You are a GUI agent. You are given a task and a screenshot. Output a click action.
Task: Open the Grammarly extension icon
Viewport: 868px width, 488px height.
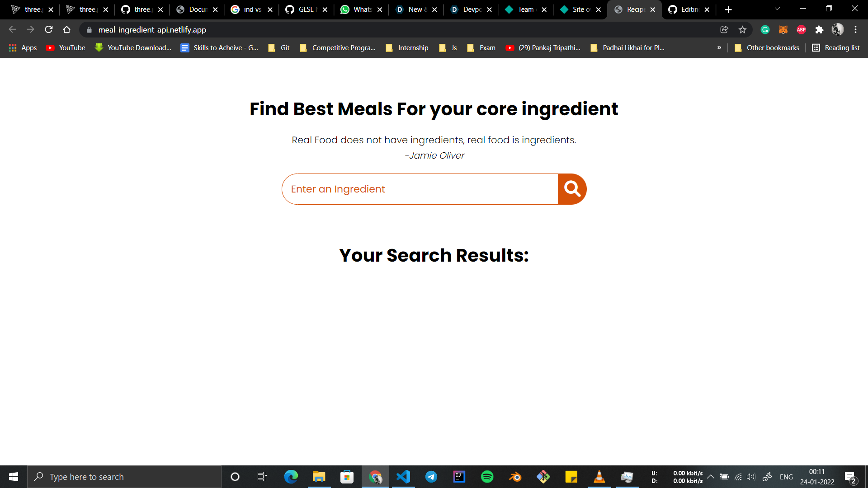click(765, 29)
